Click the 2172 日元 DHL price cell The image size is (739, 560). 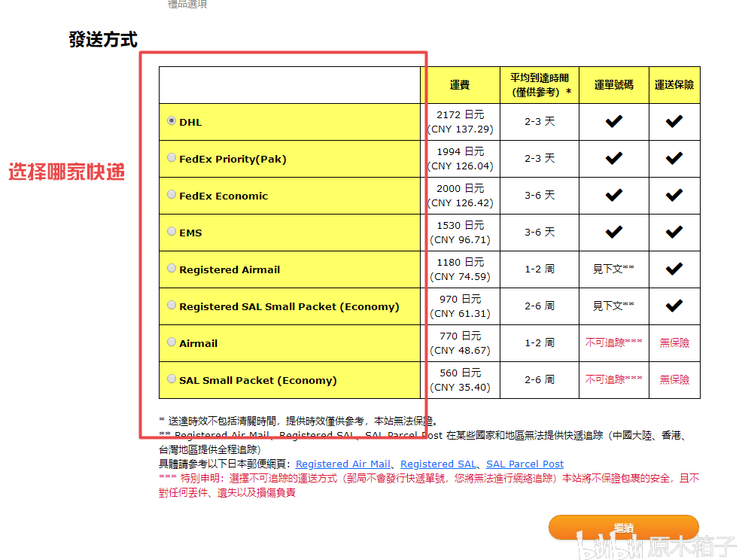(x=460, y=122)
